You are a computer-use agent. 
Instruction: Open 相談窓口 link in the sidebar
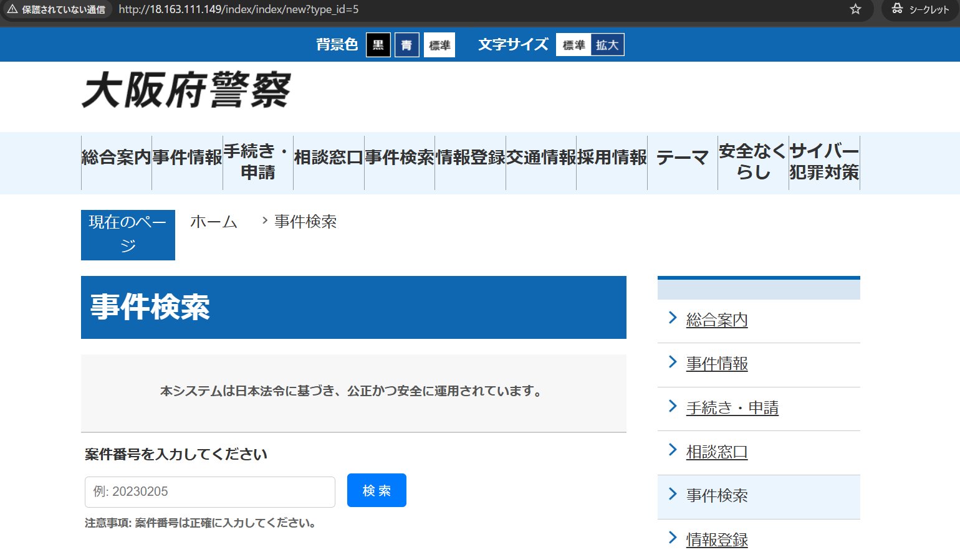click(717, 452)
